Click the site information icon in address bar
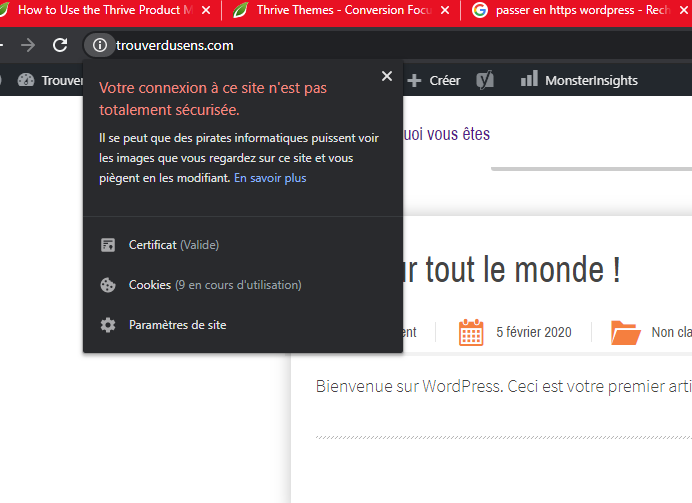The width and height of the screenshot is (692, 503). pos(99,45)
